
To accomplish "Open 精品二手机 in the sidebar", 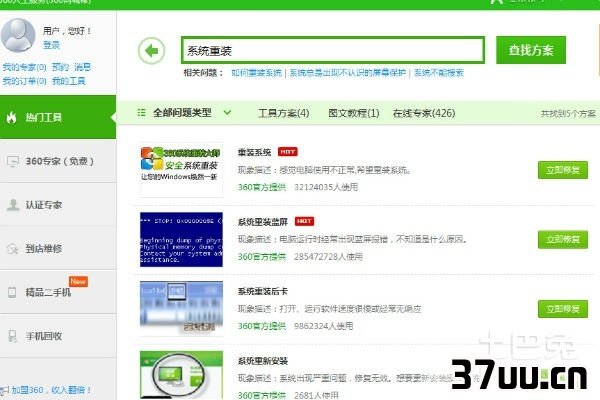I will pyautogui.click(x=58, y=292).
